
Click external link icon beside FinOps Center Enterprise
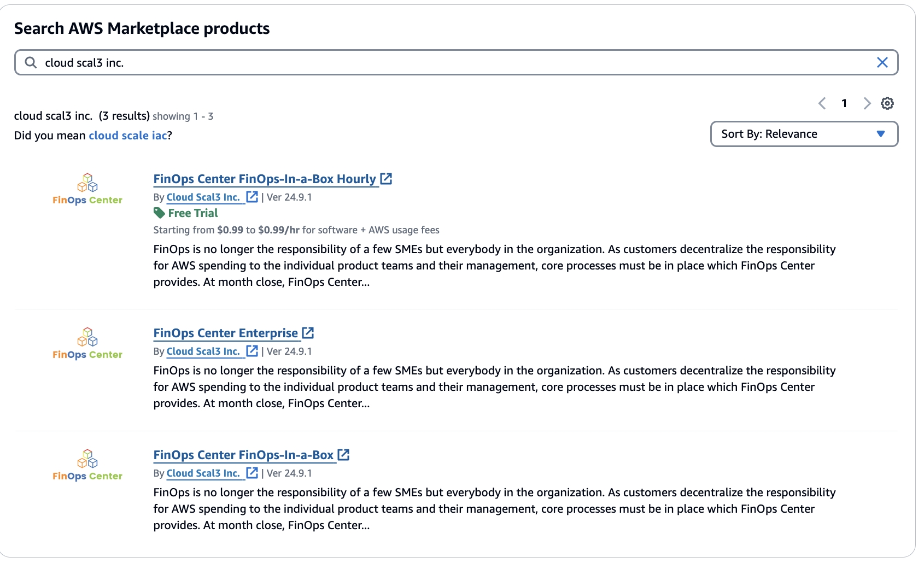308,333
